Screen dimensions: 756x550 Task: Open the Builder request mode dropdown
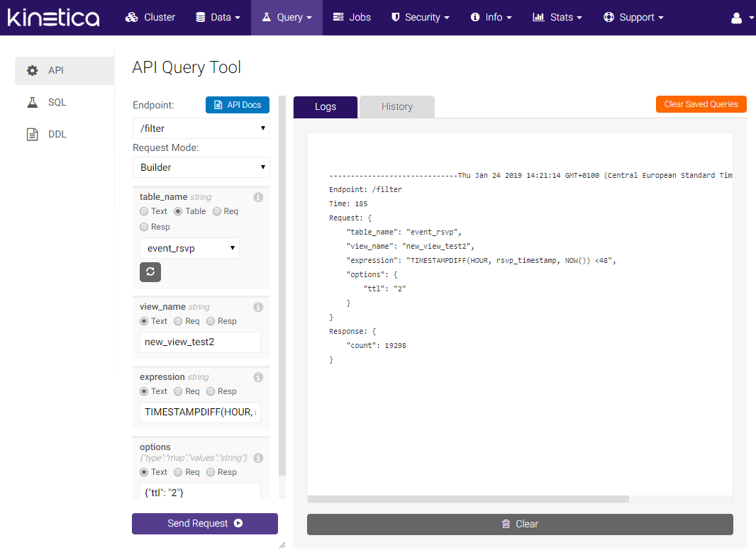click(x=201, y=168)
